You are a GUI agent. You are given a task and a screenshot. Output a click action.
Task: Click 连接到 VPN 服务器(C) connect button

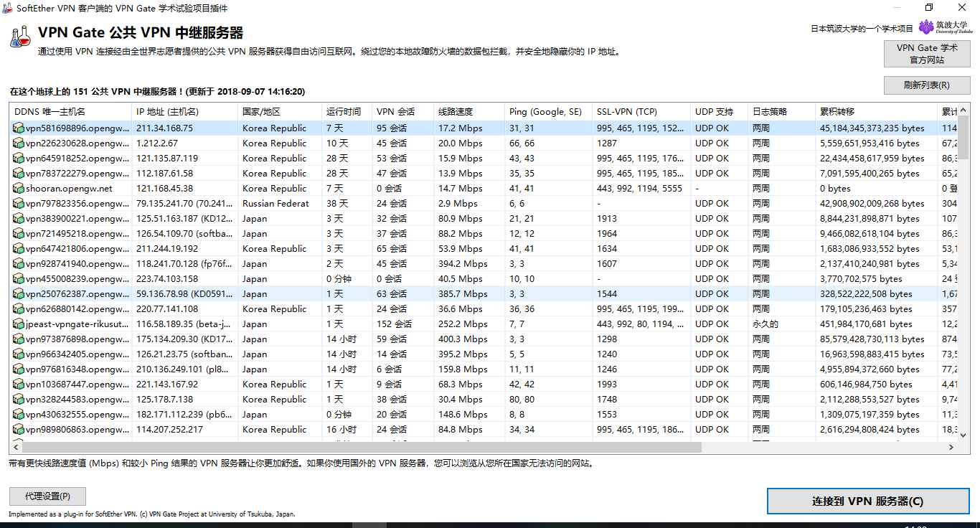tap(868, 501)
